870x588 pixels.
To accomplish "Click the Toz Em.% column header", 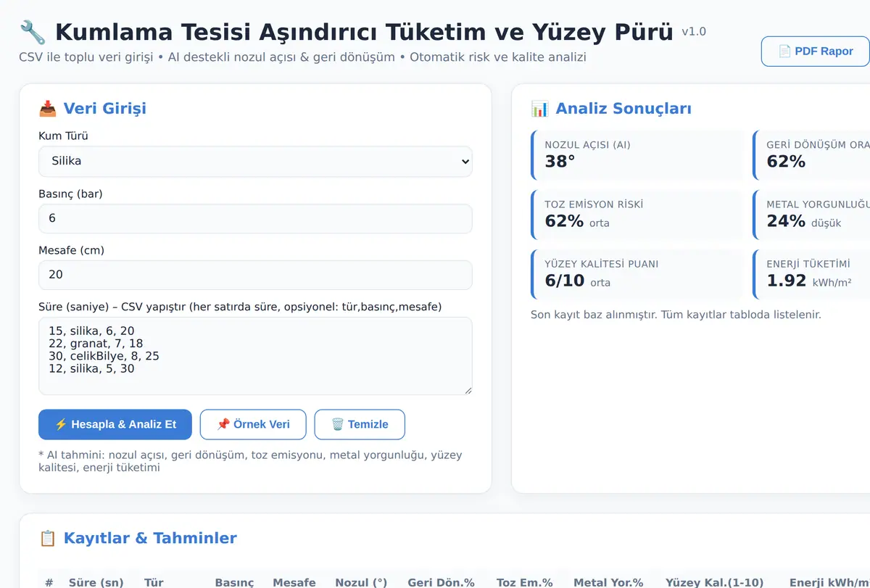I will coord(525,582).
